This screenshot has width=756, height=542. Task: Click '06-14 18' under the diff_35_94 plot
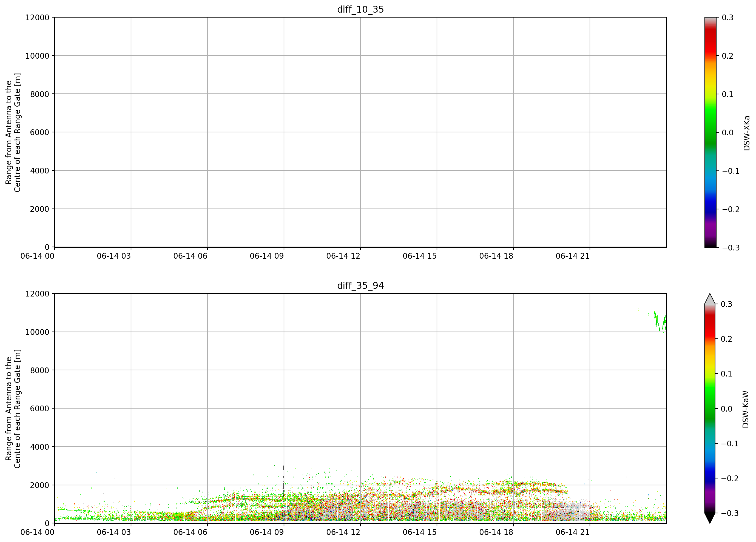(x=496, y=532)
